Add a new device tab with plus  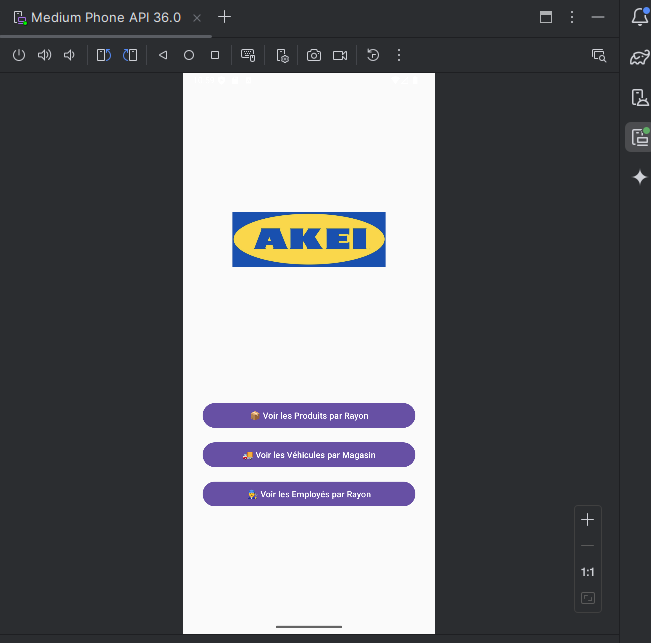tap(225, 17)
